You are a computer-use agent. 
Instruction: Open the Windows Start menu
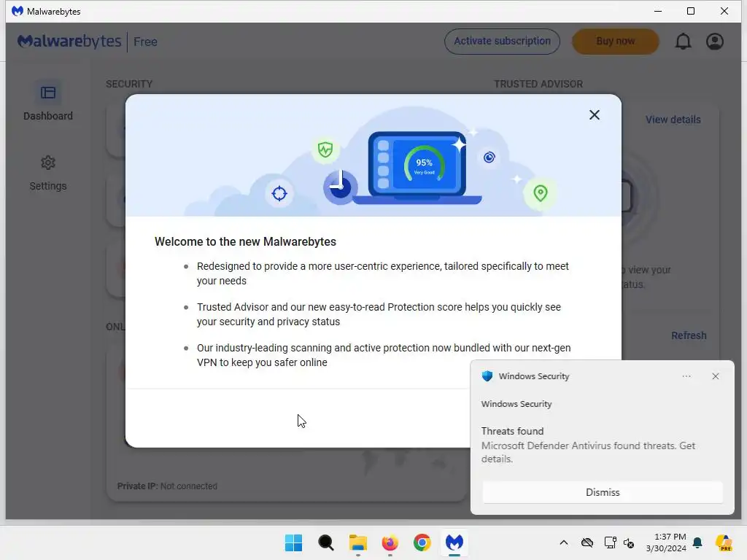click(293, 542)
